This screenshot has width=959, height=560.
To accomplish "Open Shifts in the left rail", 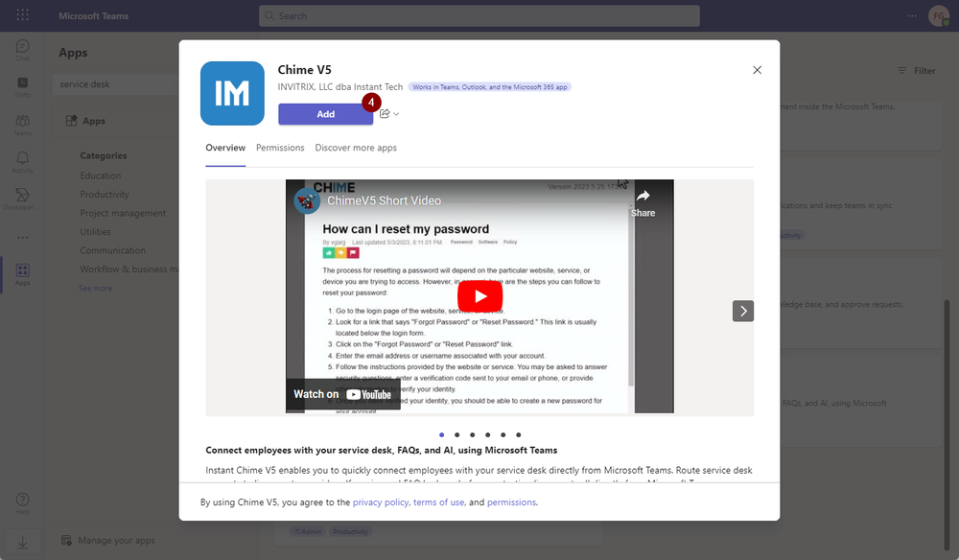I will coord(23,87).
